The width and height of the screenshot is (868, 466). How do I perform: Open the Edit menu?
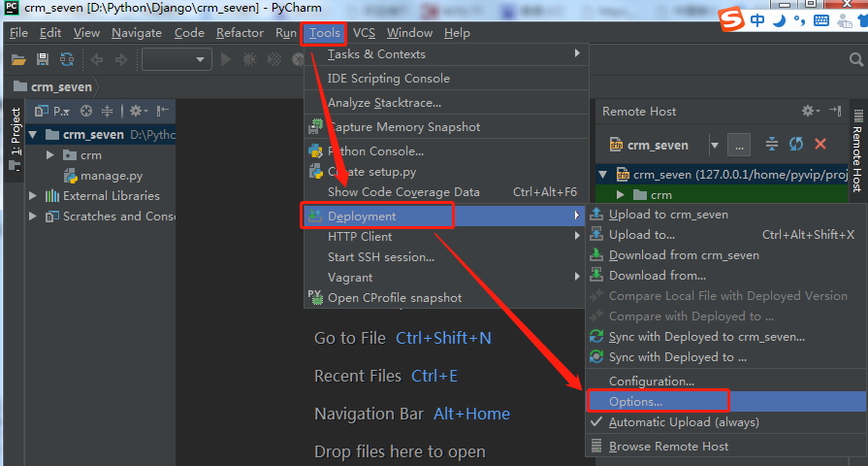point(50,33)
